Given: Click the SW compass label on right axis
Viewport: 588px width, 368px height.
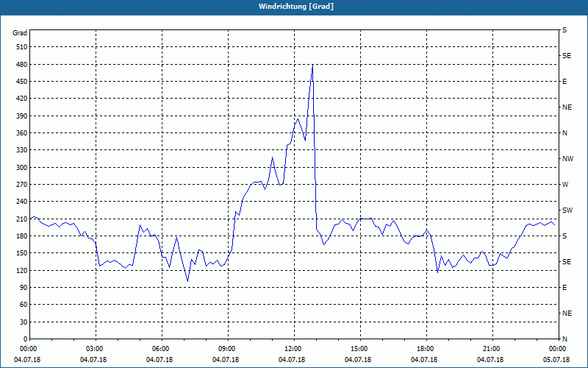Looking at the screenshot, I should point(567,210).
